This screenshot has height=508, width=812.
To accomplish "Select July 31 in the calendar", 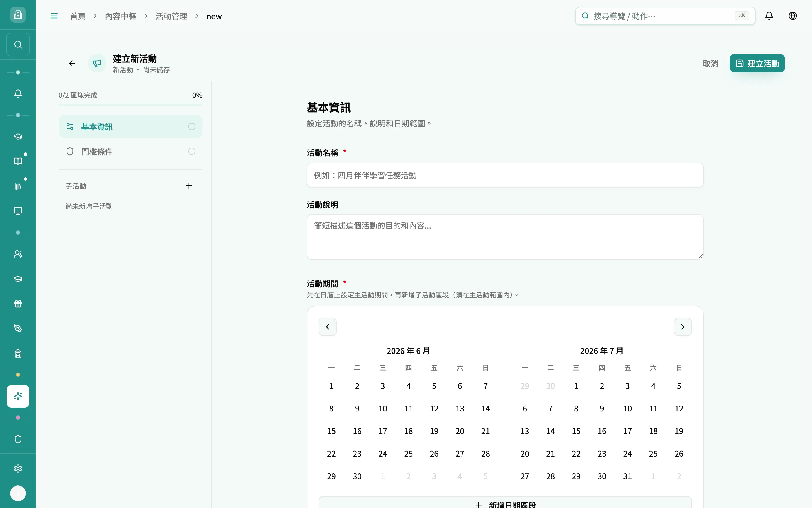I will click(627, 476).
